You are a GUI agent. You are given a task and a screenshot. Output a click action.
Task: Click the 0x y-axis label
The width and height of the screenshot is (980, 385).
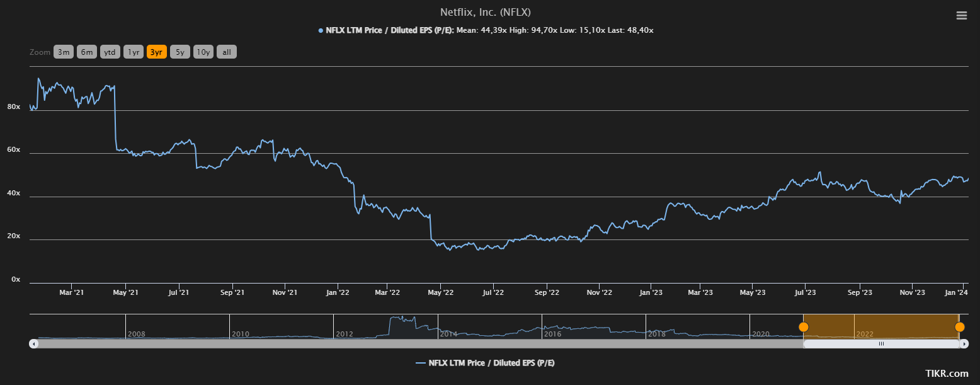[x=16, y=279]
